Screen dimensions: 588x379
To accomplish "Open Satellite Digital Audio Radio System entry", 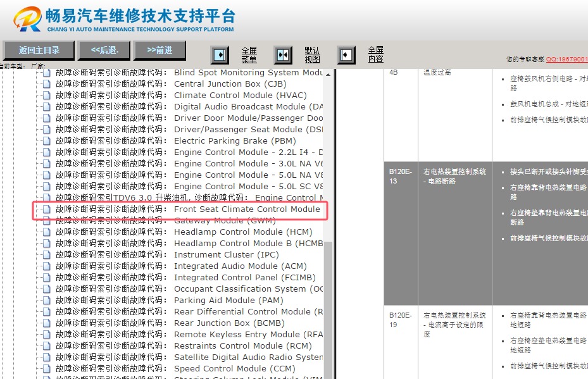I will 189,357.
